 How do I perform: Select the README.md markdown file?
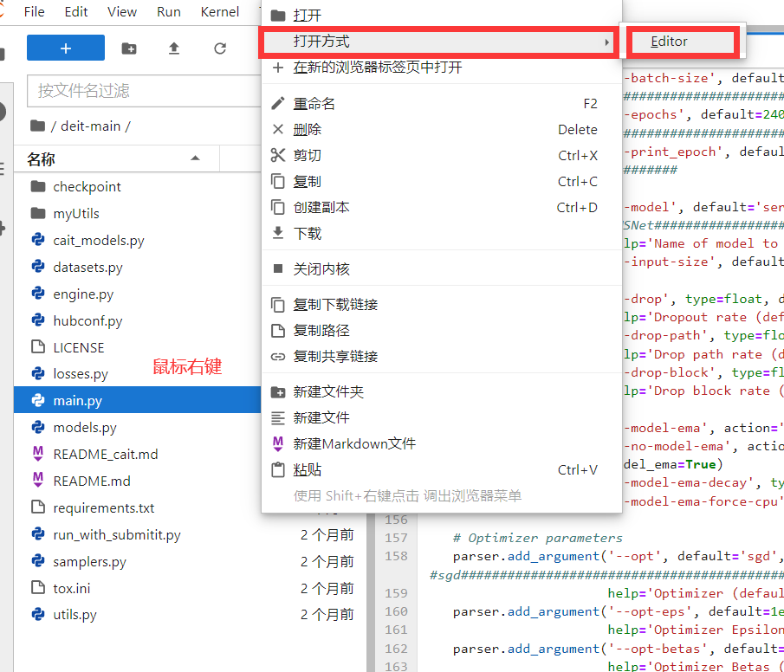point(92,481)
